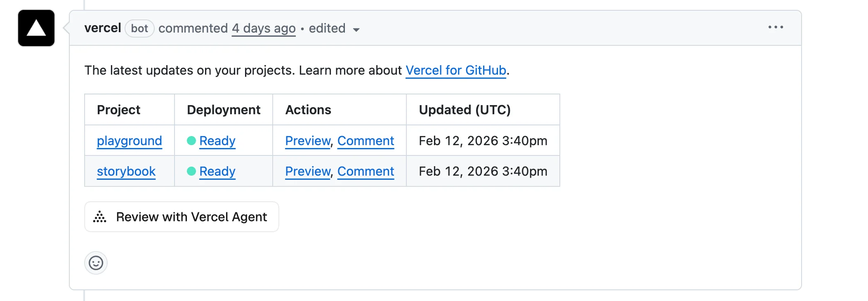Screen dimensions: 868x301
Task: Click the '4 days ago' timestamp link
Action: [264, 28]
